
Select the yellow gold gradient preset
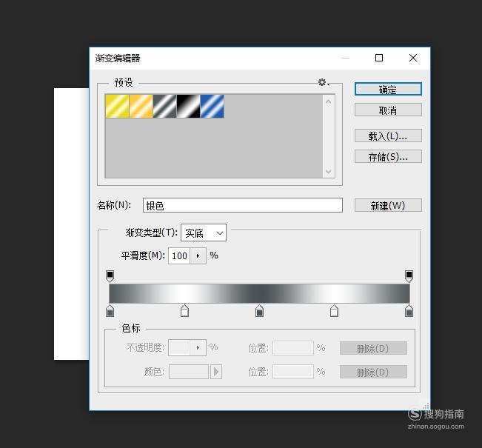(x=117, y=106)
